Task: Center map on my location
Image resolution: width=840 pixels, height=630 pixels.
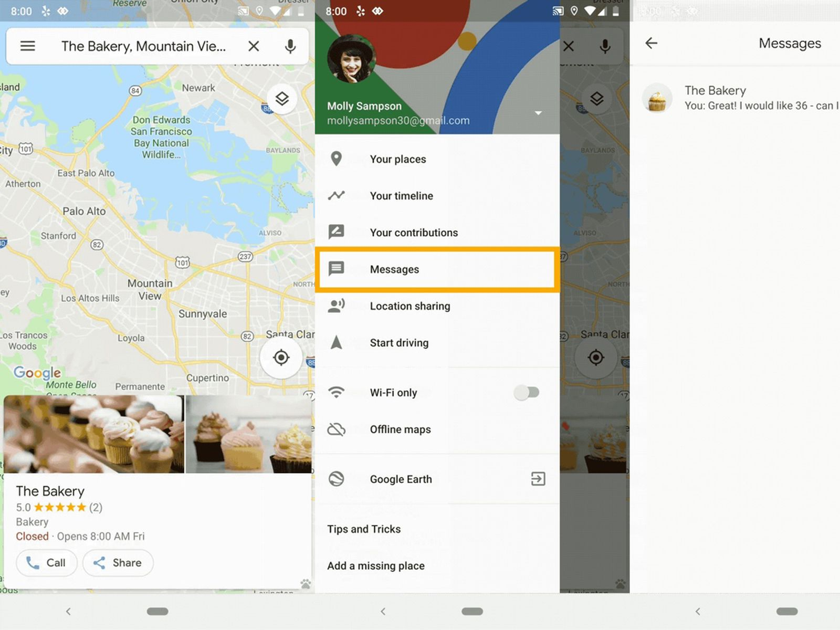Action: (x=281, y=358)
